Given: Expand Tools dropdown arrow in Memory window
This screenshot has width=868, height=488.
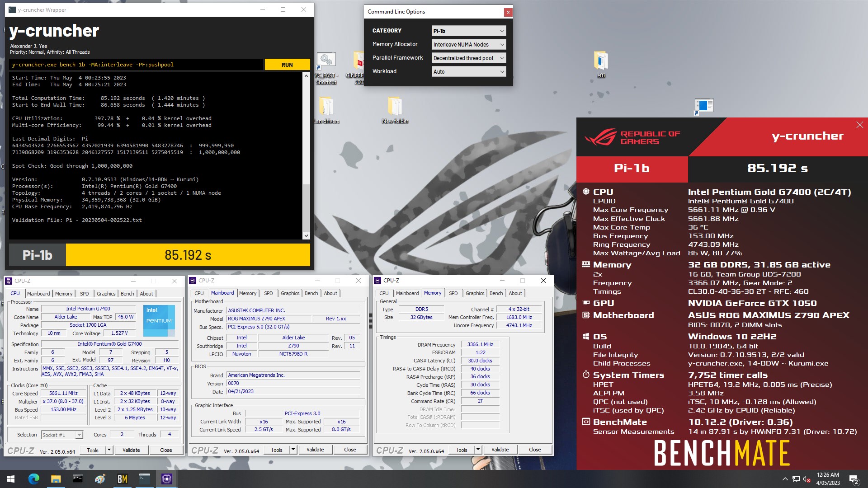Looking at the screenshot, I should tap(478, 450).
